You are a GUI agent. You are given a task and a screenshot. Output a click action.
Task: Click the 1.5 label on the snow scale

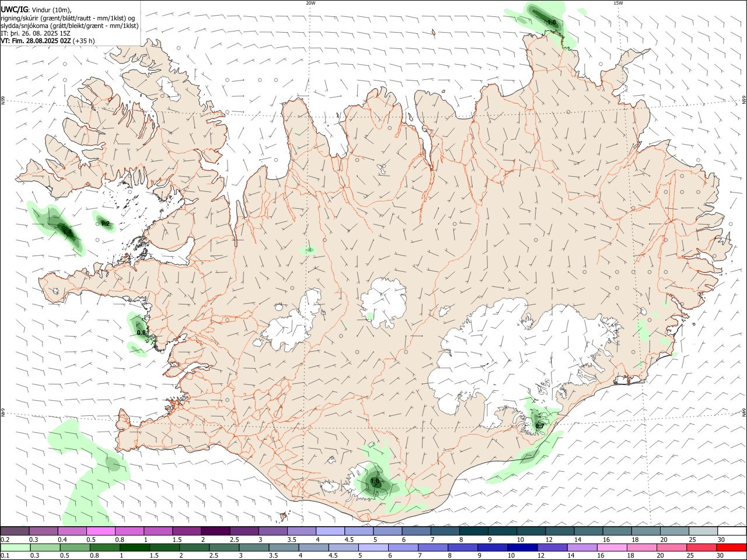click(x=177, y=540)
